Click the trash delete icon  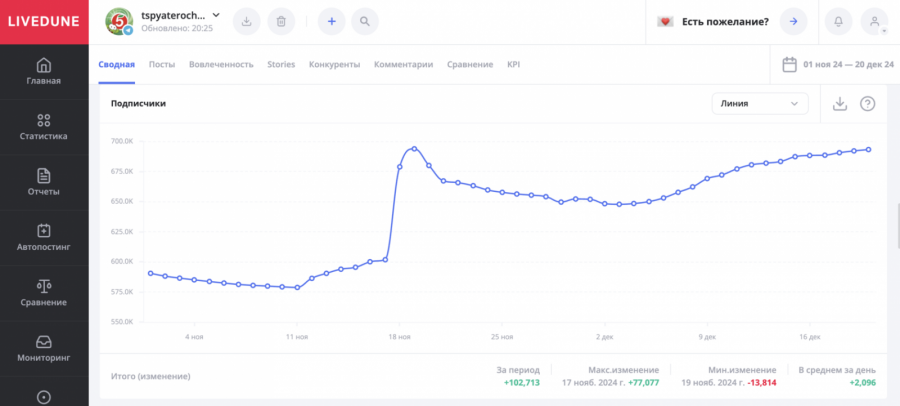click(x=281, y=21)
